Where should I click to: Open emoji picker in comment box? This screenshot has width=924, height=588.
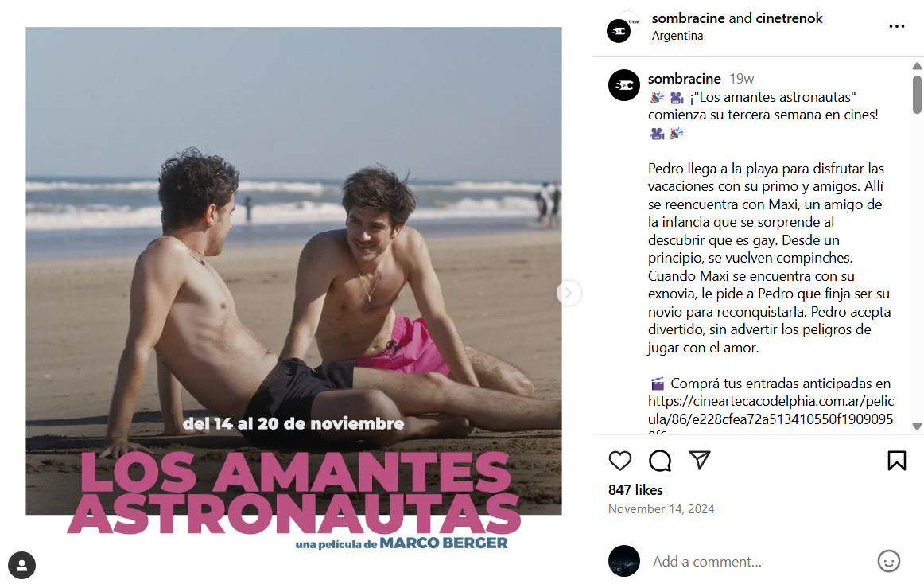click(x=889, y=561)
